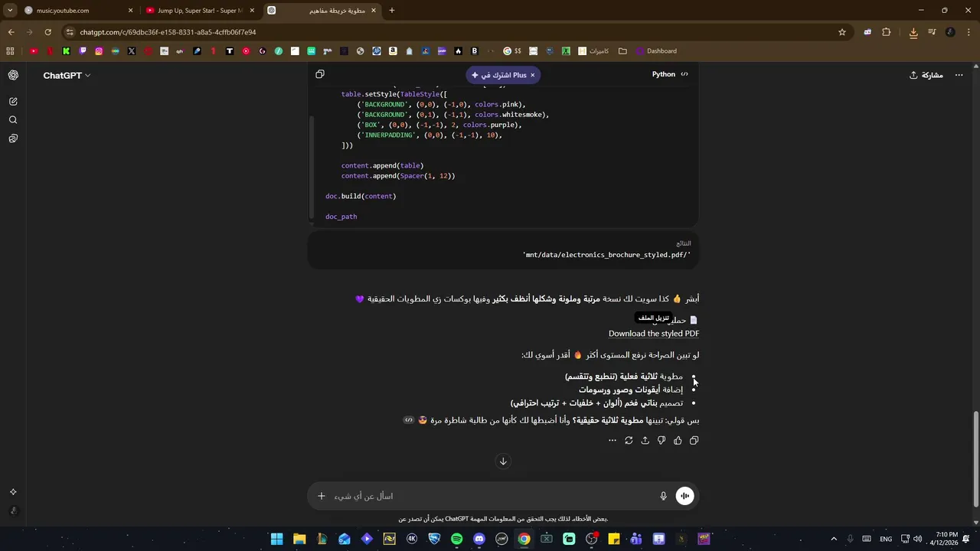The width and height of the screenshot is (980, 551).
Task: Close the Plus subscription banner
Action: tap(533, 75)
